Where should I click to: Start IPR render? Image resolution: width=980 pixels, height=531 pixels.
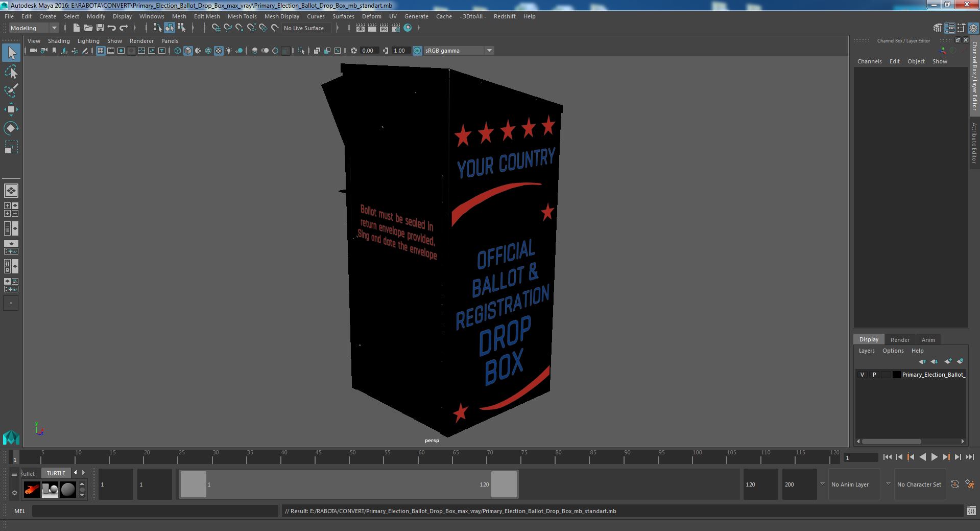tap(384, 28)
